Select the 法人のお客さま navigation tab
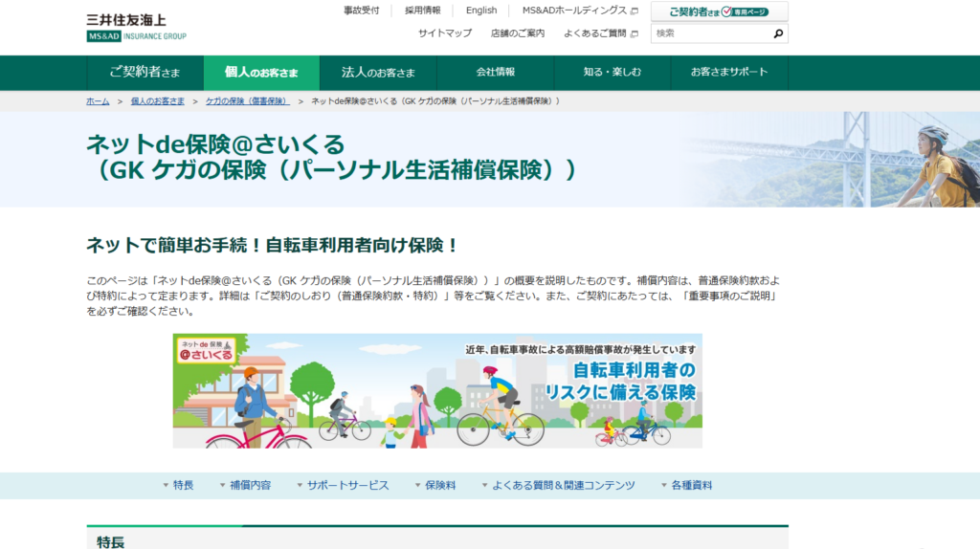980x549 pixels. tap(378, 73)
